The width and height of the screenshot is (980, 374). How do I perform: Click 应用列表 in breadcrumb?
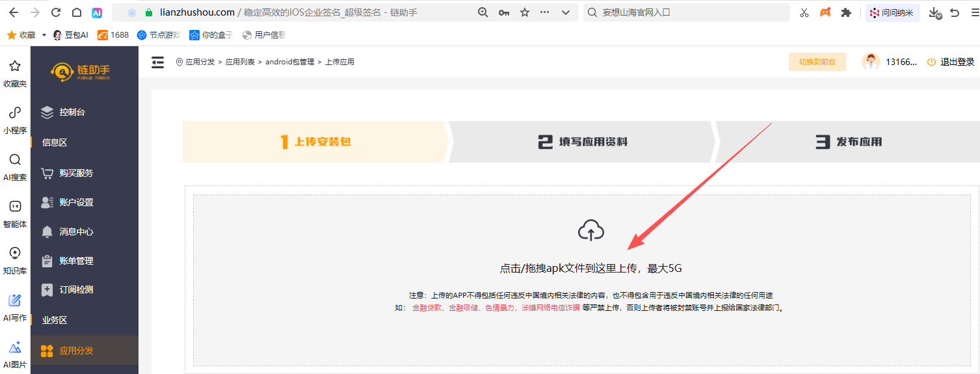point(241,62)
